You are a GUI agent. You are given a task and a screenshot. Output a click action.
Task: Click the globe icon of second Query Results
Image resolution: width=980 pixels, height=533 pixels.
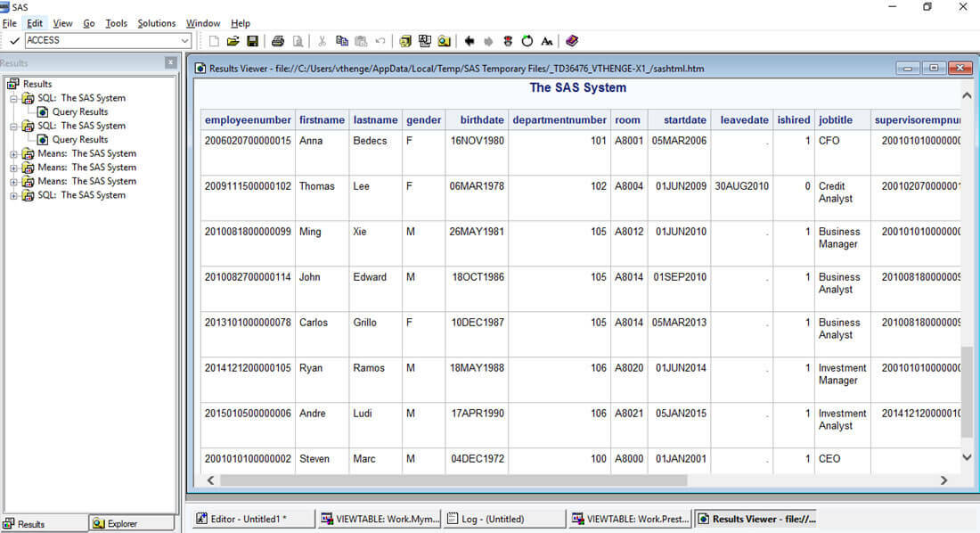tap(43, 140)
